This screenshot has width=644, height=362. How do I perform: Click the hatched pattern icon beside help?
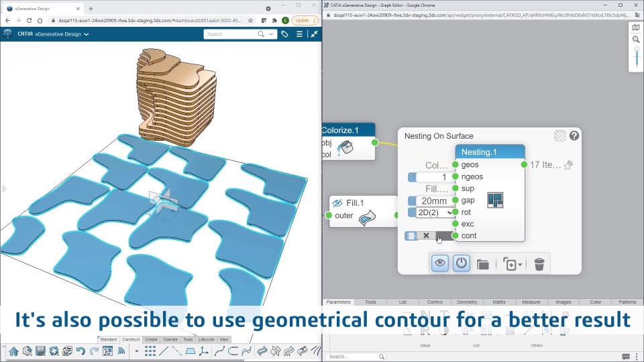point(559,136)
